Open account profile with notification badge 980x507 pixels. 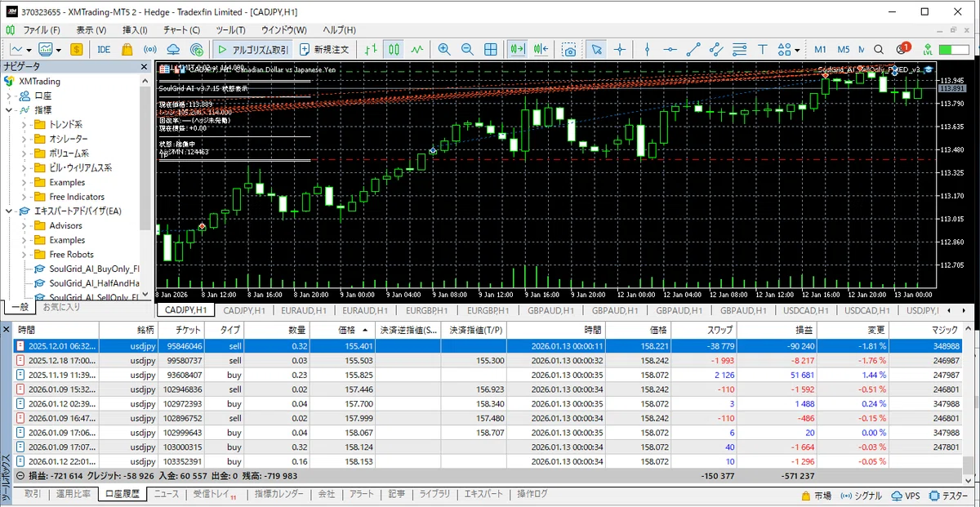pyautogui.click(x=902, y=49)
